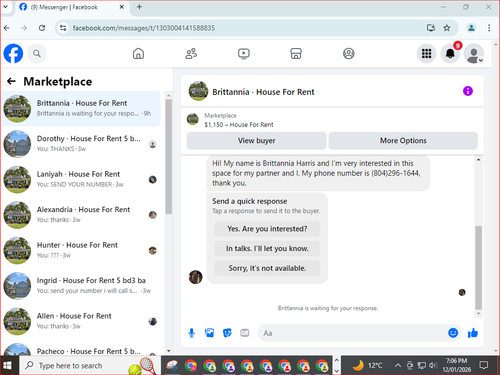Open the Facebook logo home link
This screenshot has height=375, width=500.
[x=13, y=53]
